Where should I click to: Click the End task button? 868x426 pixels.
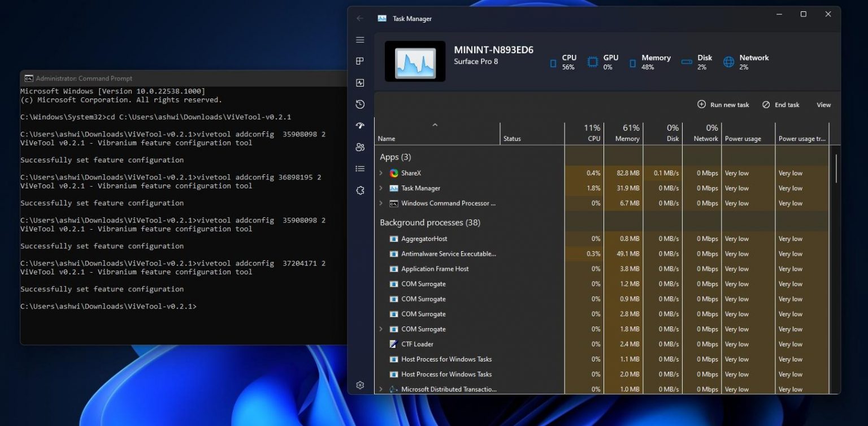coord(780,105)
